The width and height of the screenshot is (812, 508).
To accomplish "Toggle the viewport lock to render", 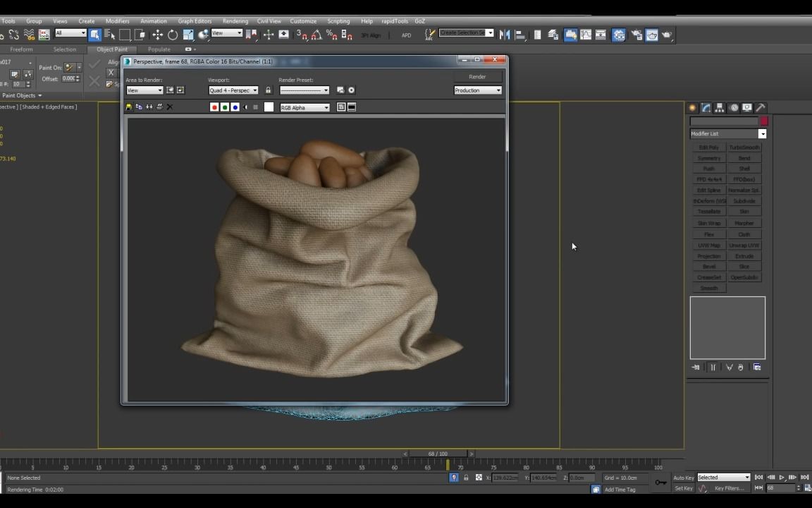I will 268,90.
